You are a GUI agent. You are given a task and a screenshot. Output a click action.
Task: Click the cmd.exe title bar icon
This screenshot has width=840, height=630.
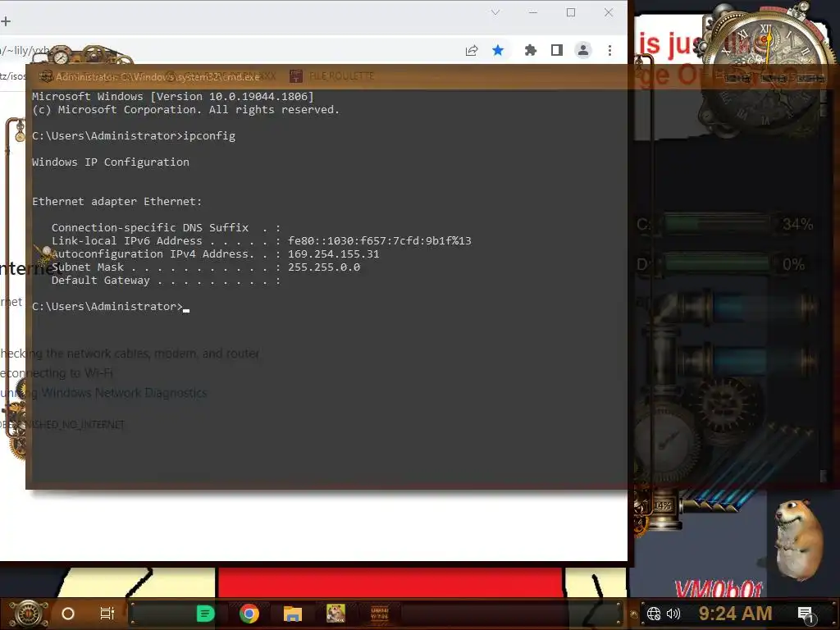coord(46,76)
